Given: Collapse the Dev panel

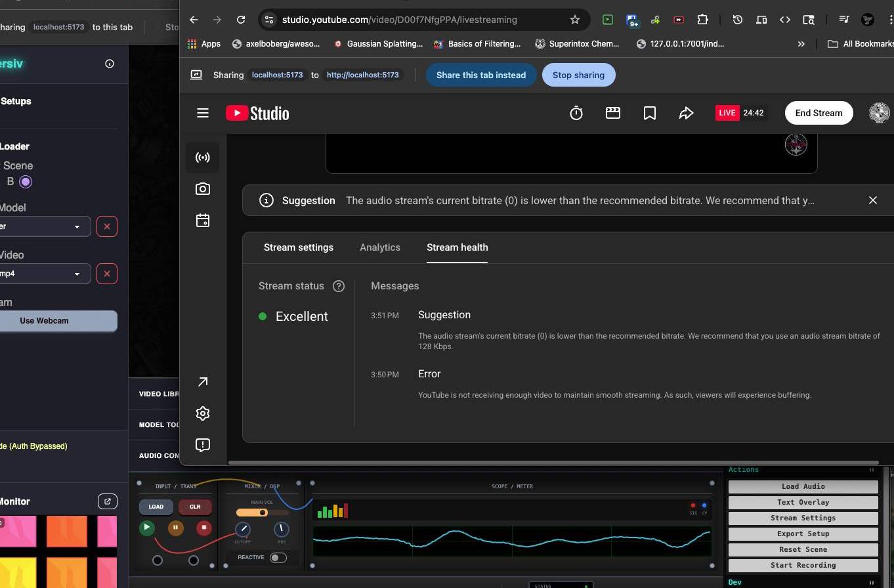Looking at the screenshot, I should pos(872,583).
